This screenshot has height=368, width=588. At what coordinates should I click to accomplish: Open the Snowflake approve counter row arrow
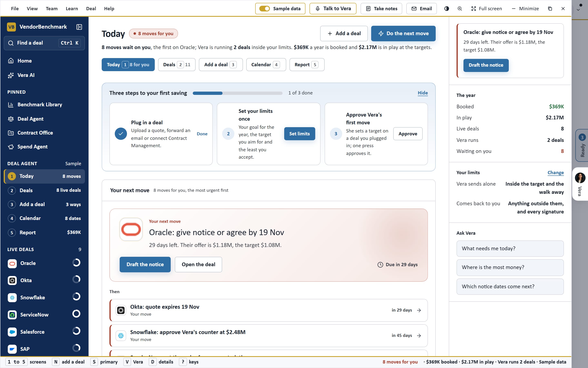point(419,335)
